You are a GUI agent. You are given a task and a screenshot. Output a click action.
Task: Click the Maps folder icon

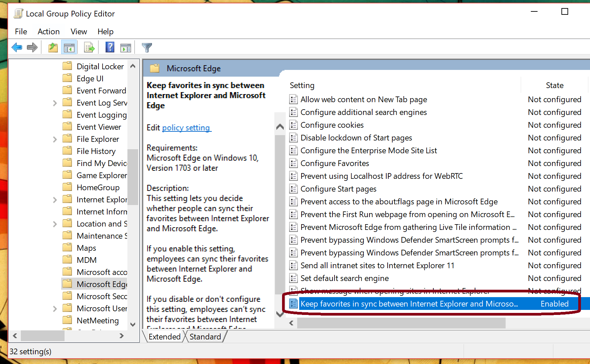pos(68,247)
